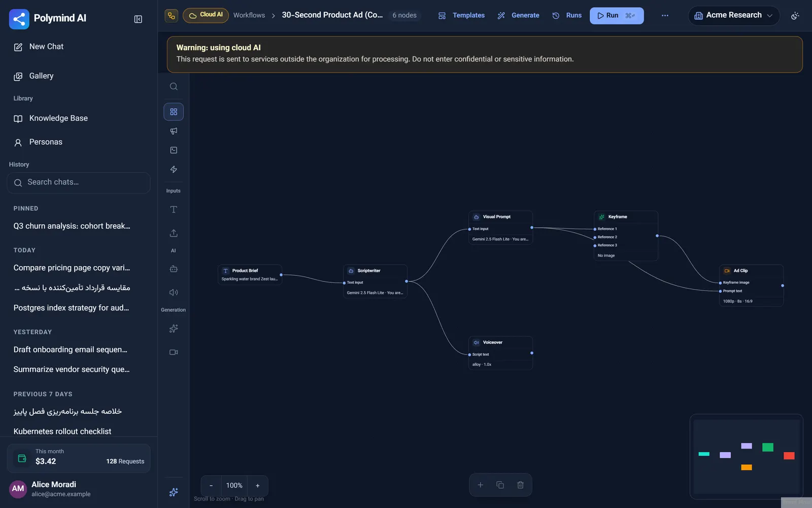Viewport: 812px width, 508px height.
Task: Open the Generate menu item
Action: pyautogui.click(x=518, y=16)
